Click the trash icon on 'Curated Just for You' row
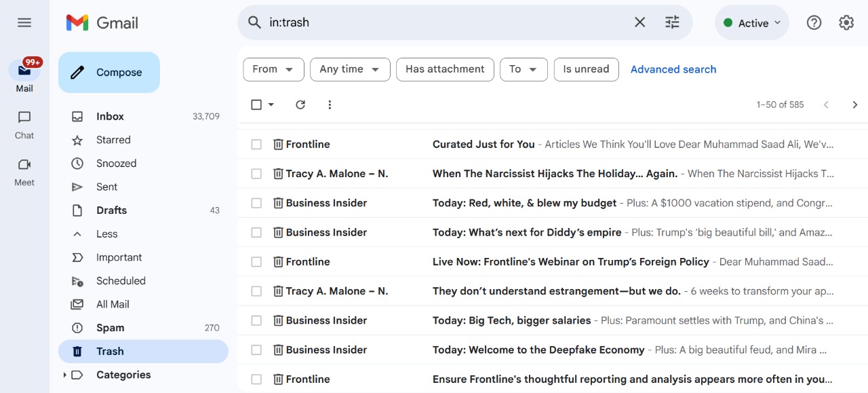 click(x=278, y=144)
